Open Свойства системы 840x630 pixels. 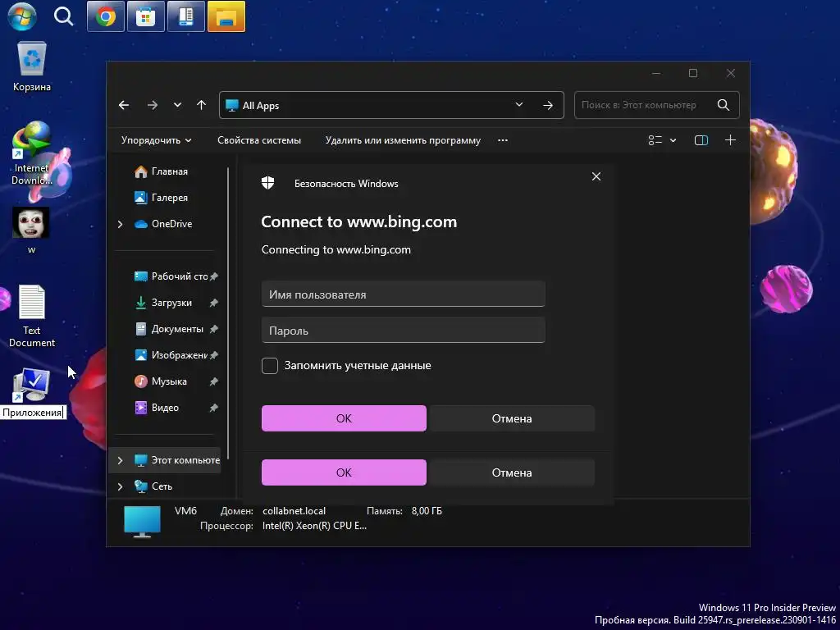[x=259, y=140]
